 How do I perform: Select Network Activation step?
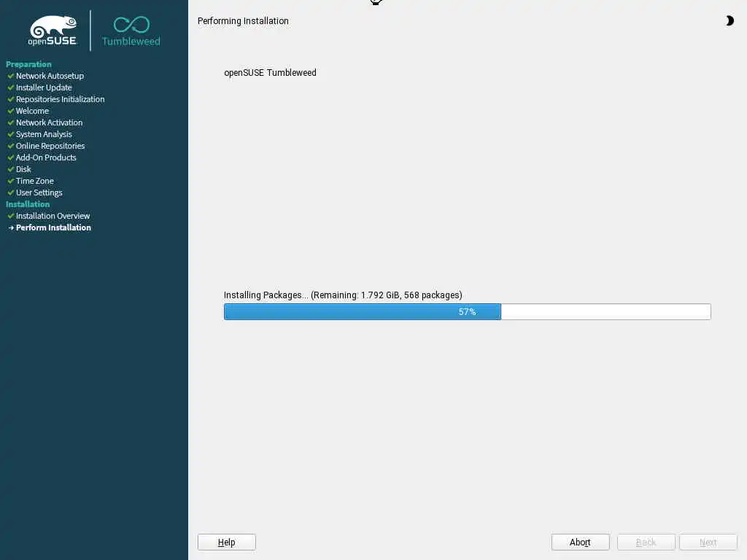coord(49,122)
